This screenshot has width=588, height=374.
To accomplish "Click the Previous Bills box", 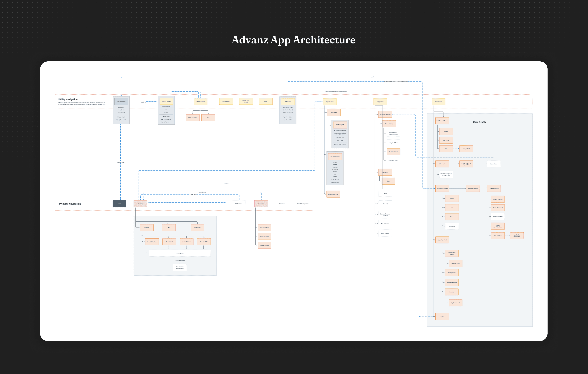I will coord(204,242).
